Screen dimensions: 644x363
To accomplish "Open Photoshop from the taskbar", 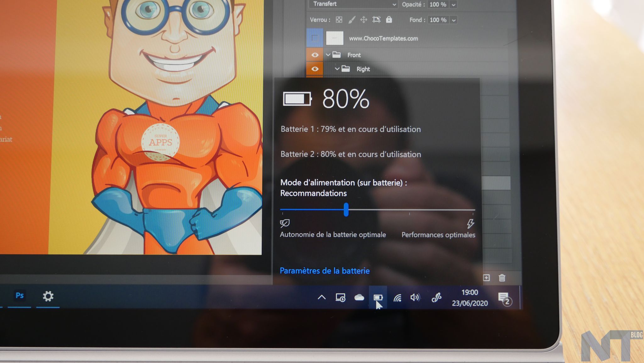I will [19, 296].
